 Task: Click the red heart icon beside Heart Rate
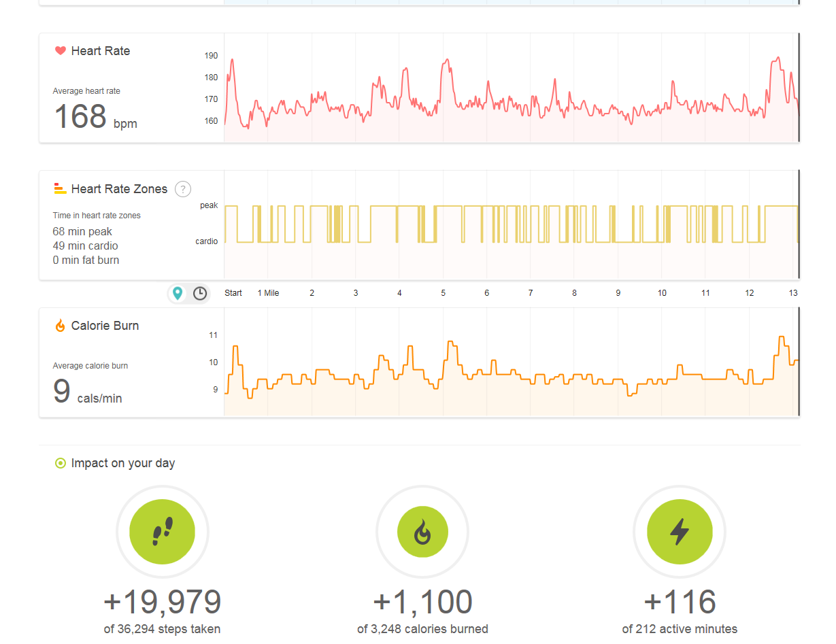click(x=60, y=51)
